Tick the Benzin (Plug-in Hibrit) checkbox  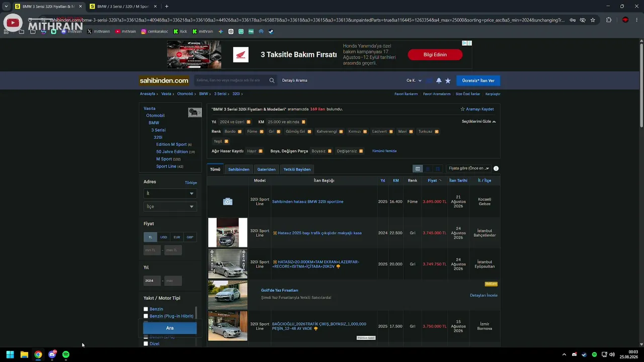tap(146, 316)
